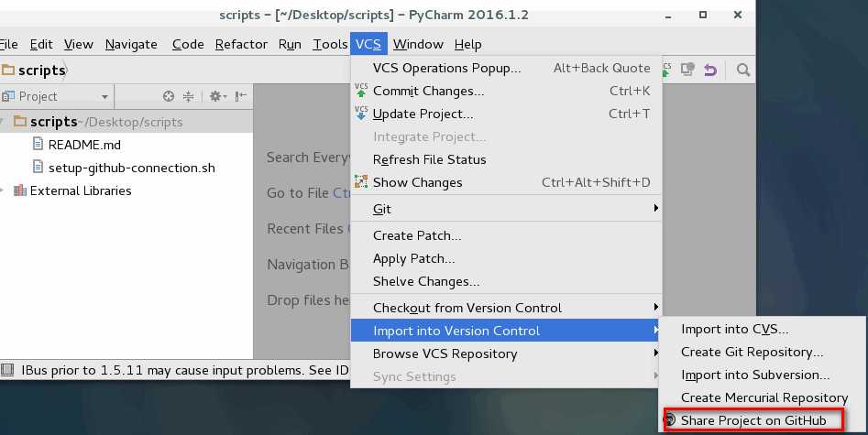Click the scripts breadcrumb in navigation bar
This screenshot has height=435, width=868.
click(x=34, y=71)
